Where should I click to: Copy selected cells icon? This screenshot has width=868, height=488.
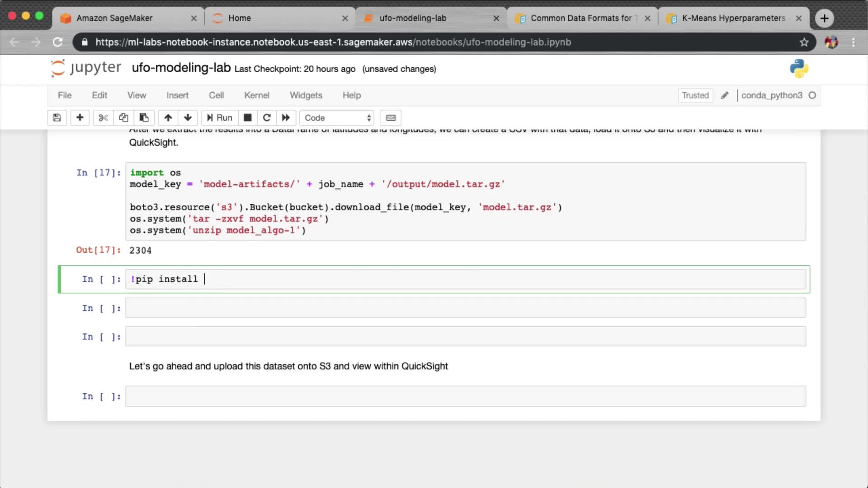point(123,118)
